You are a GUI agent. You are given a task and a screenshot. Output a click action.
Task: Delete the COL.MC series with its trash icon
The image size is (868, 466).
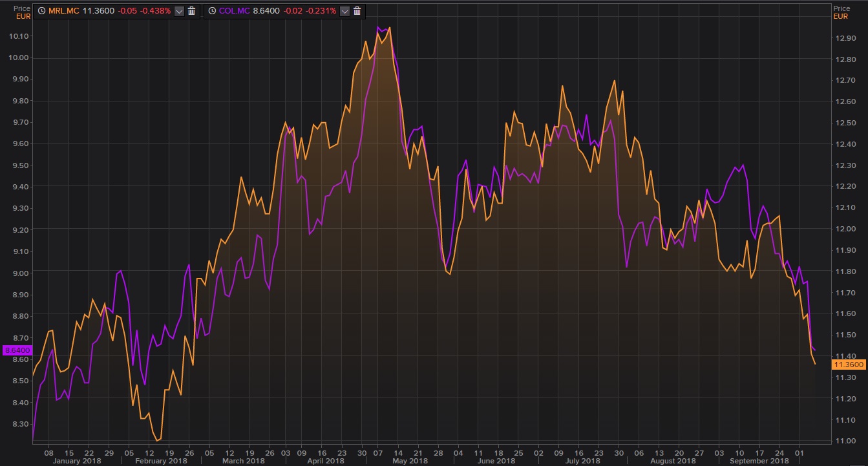(357, 11)
